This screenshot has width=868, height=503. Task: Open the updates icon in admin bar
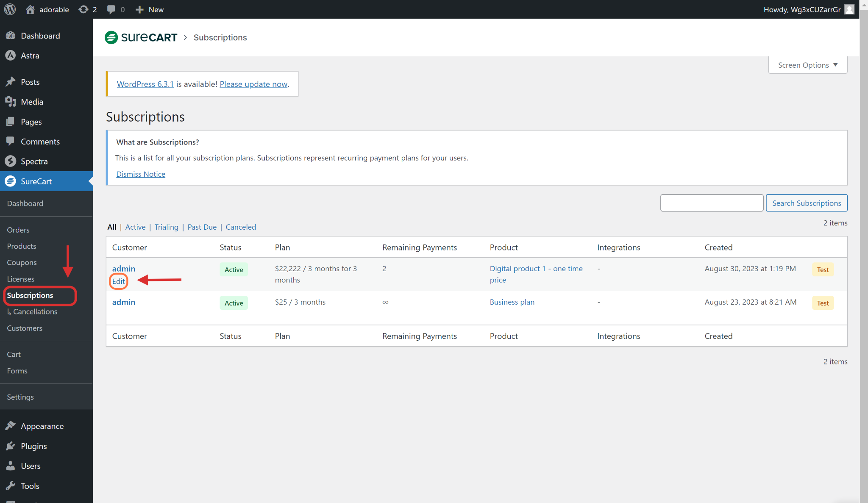pyautogui.click(x=83, y=9)
